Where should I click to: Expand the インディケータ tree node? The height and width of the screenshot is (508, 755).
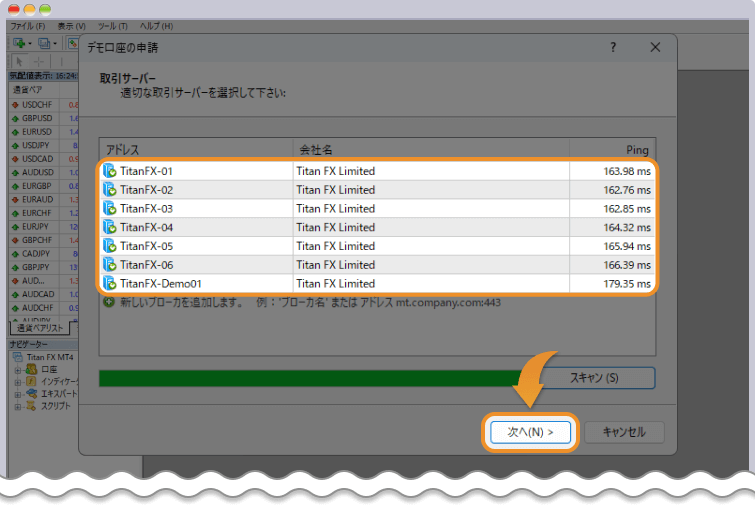[x=18, y=382]
